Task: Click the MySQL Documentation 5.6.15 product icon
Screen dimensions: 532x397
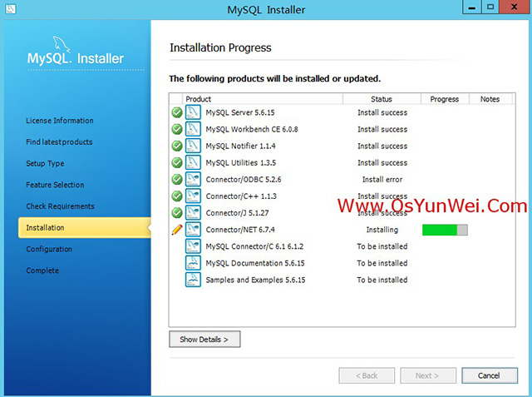Action: pyautogui.click(x=193, y=263)
